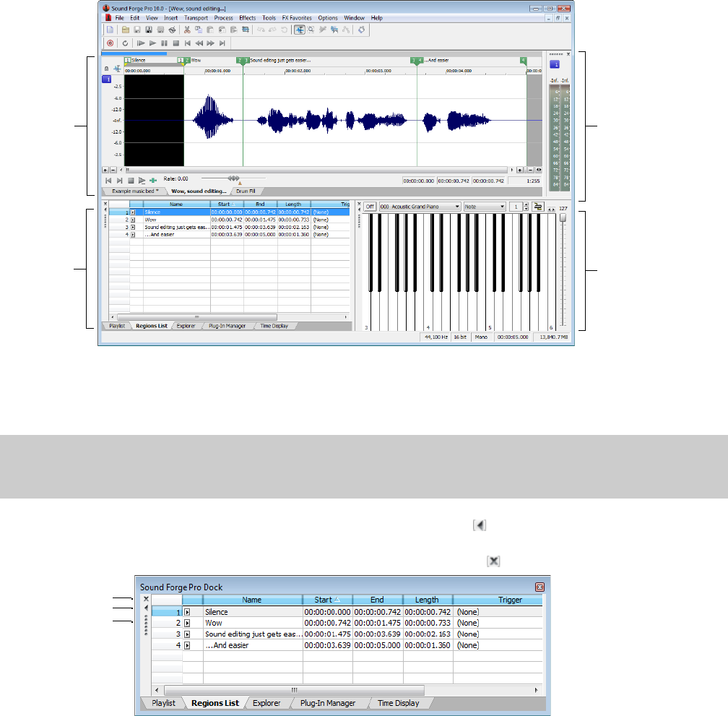Increase the keyboard channel number stepper
The image size is (728, 716).
tap(526, 204)
